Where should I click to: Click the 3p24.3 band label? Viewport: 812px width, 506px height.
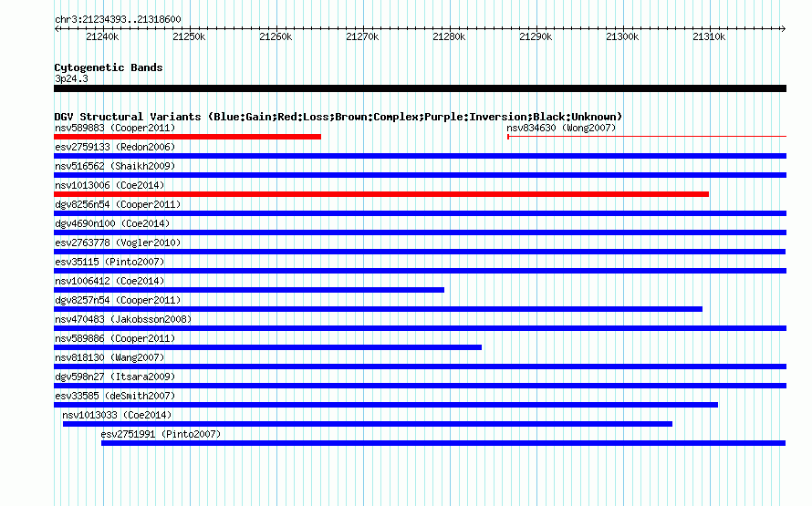[x=71, y=78]
